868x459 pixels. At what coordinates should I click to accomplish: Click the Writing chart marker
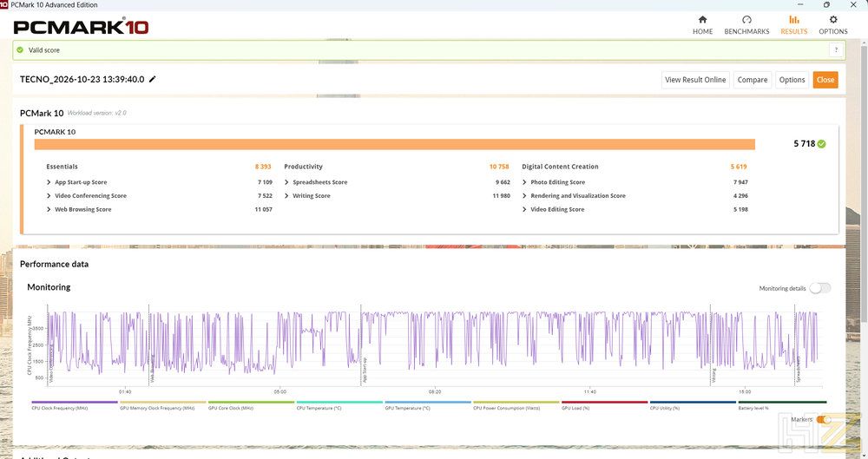tap(713, 376)
